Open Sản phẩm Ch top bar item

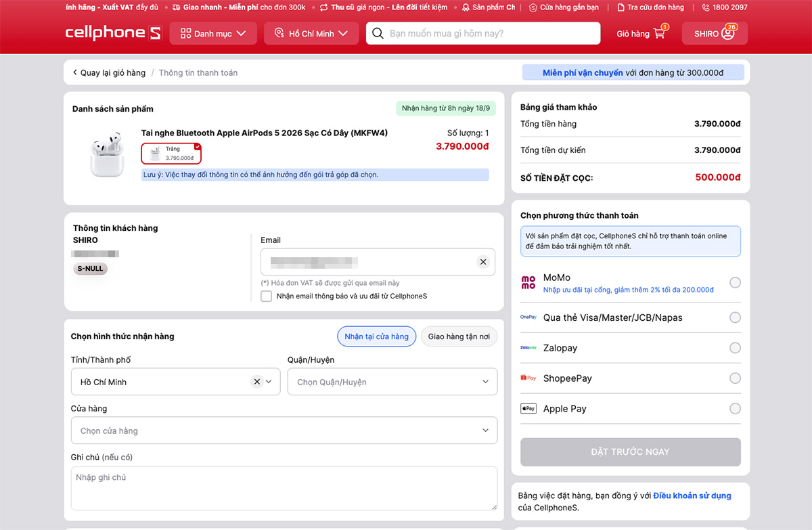[489, 7]
